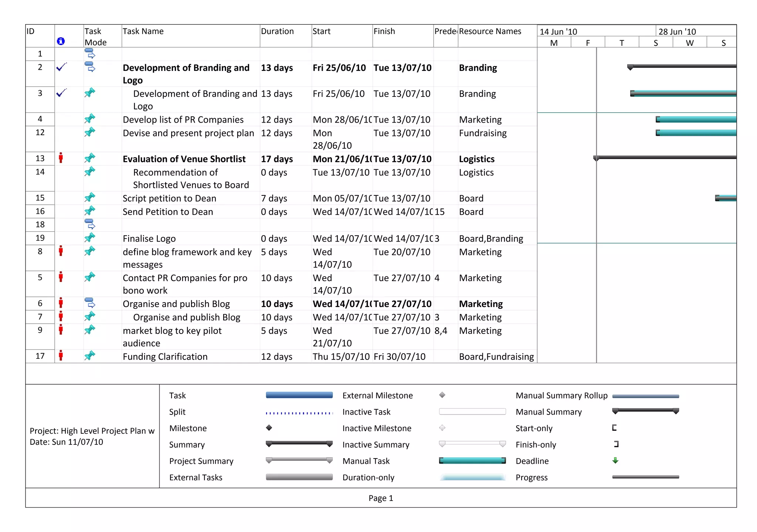Click the completed checkmark icon in row 2
The height and width of the screenshot is (532, 757).
coord(61,67)
